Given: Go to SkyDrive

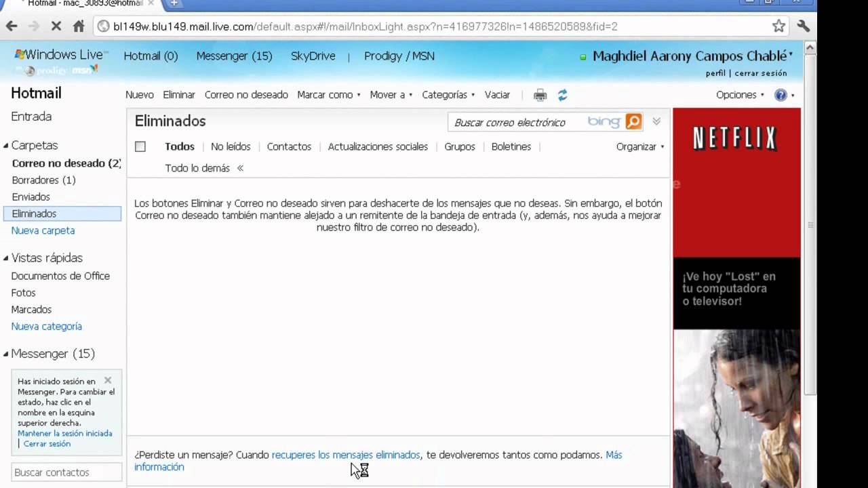Looking at the screenshot, I should click(313, 56).
